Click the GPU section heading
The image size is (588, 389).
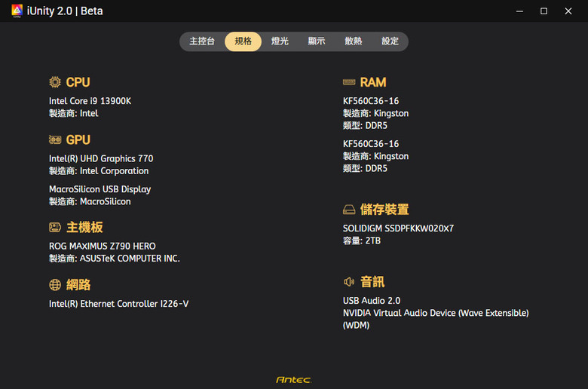(78, 140)
